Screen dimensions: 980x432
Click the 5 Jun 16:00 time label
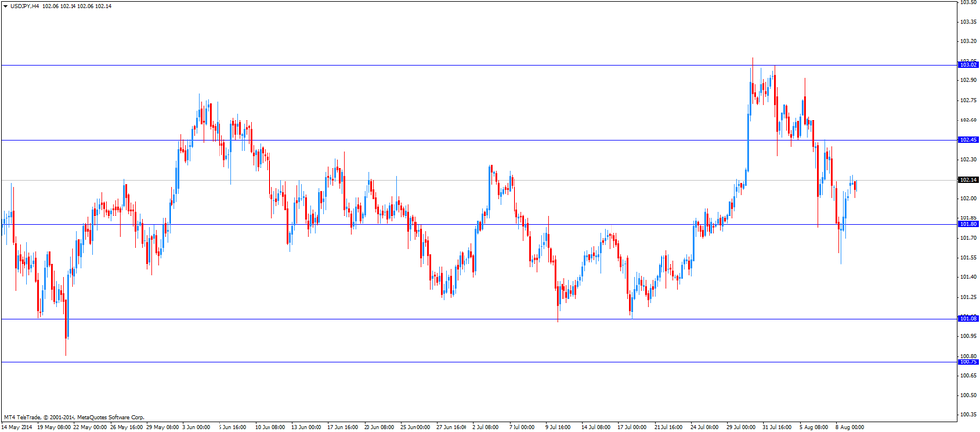(234, 428)
